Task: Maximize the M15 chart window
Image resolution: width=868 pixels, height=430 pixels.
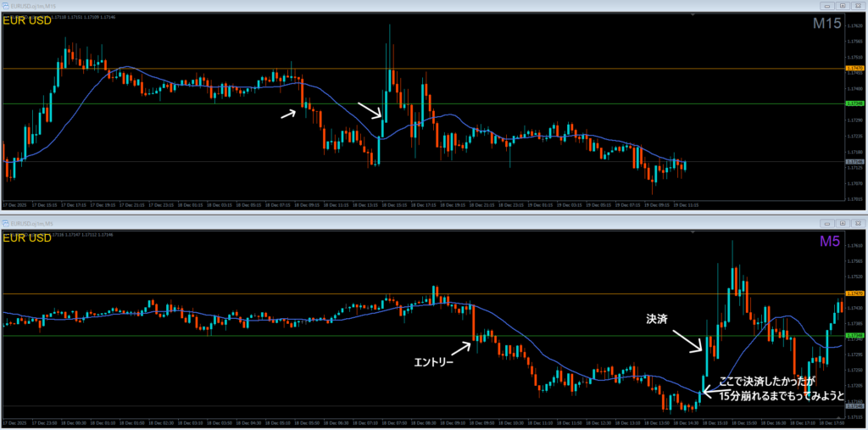Action: (x=843, y=6)
